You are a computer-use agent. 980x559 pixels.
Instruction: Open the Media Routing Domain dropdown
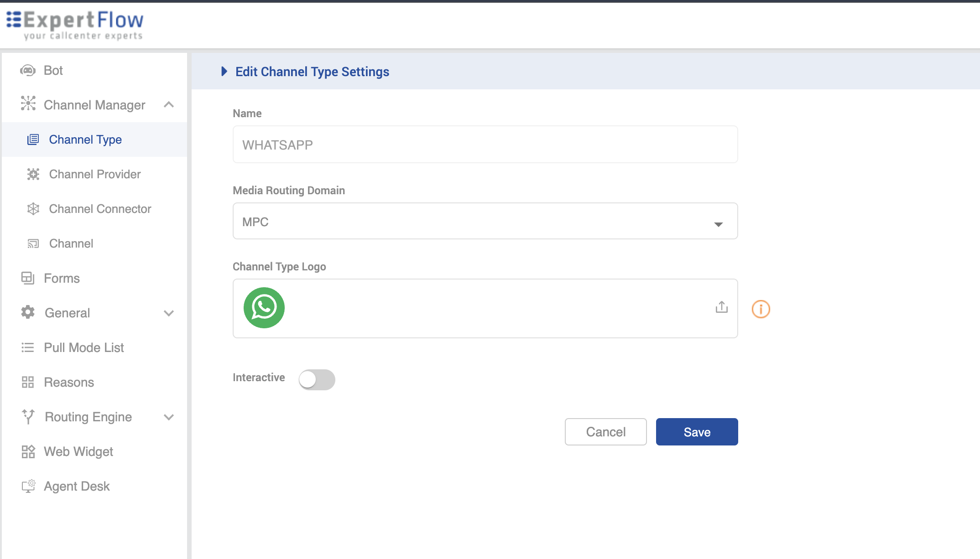pyautogui.click(x=485, y=222)
